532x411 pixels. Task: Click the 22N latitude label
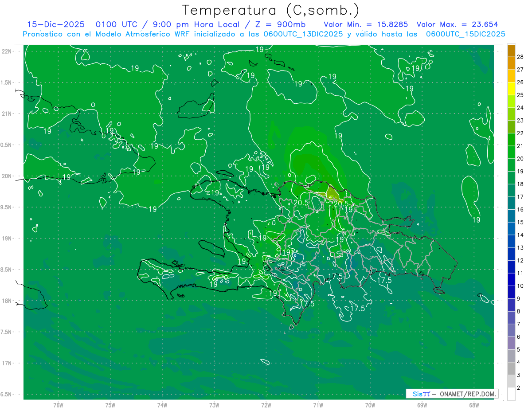pos(8,51)
